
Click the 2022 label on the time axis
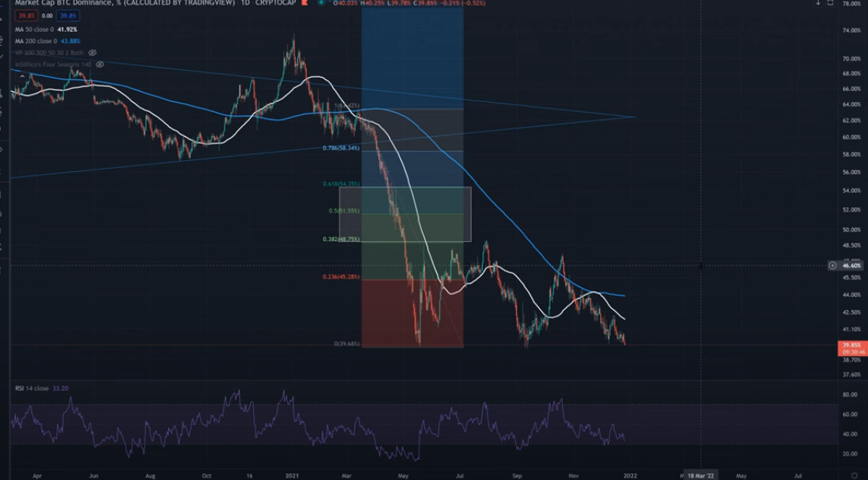[630, 475]
